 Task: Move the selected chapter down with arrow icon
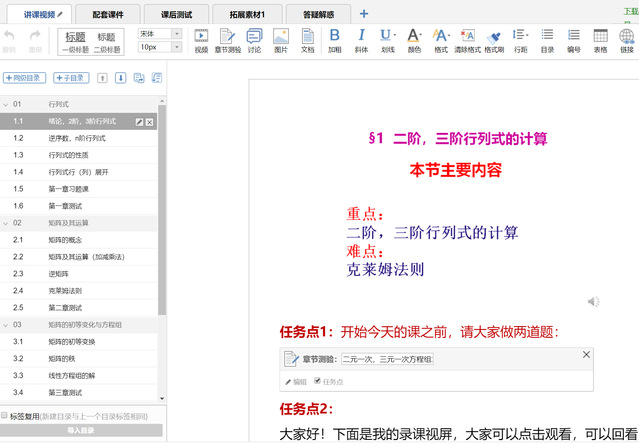pos(121,78)
